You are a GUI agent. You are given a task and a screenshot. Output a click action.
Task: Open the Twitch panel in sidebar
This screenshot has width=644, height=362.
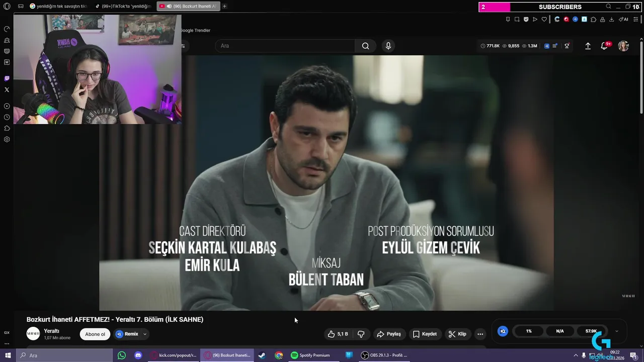click(7, 78)
